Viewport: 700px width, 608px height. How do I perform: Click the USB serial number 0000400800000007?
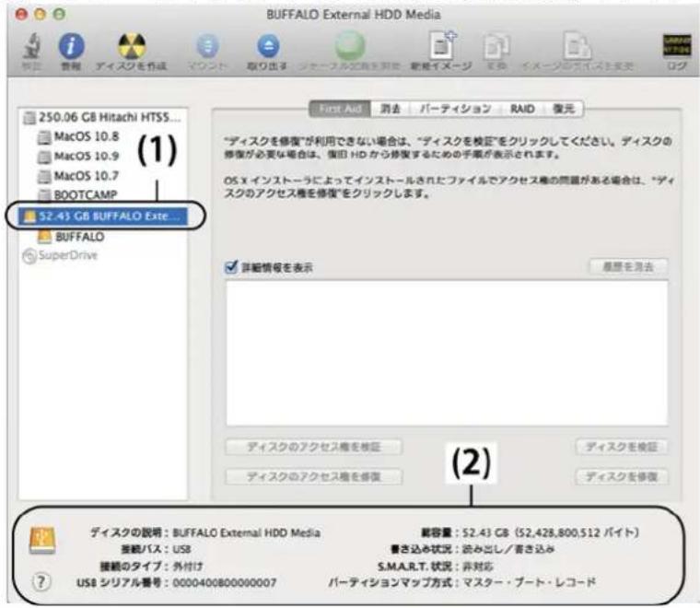click(225, 582)
